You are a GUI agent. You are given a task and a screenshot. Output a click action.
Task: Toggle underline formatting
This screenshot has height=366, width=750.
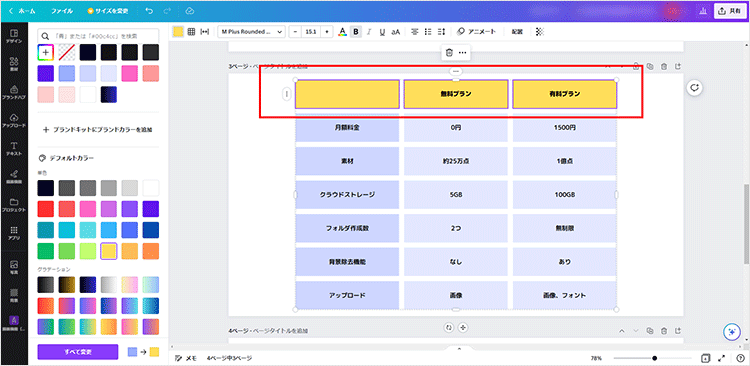click(x=382, y=32)
